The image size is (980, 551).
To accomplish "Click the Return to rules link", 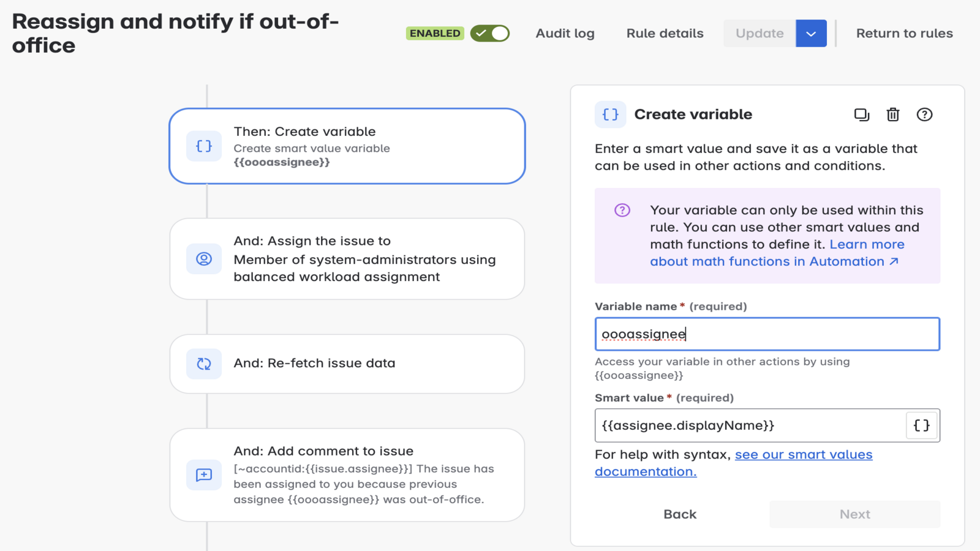I will [904, 34].
